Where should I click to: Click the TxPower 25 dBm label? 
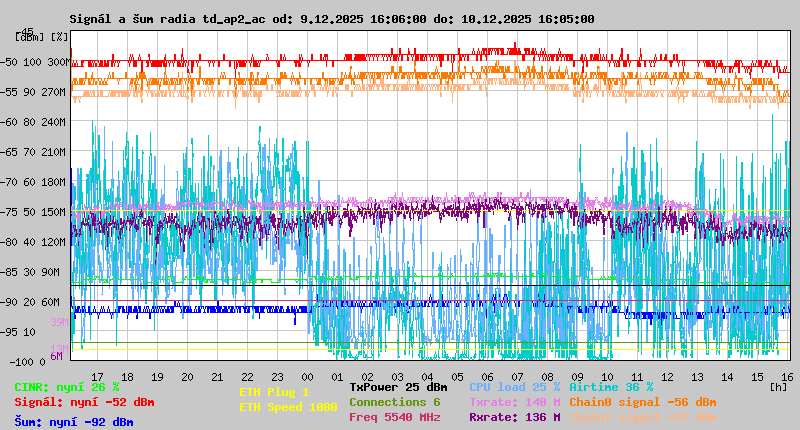pyautogui.click(x=398, y=386)
